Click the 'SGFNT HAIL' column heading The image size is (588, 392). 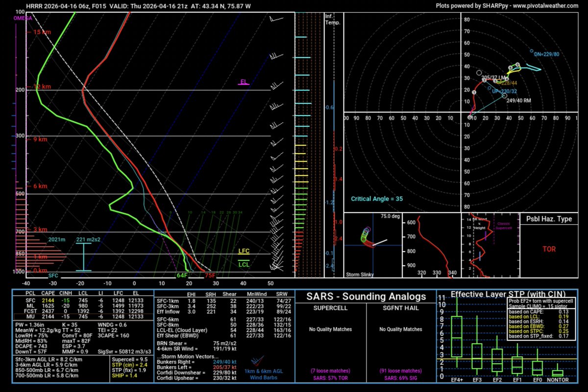401,307
